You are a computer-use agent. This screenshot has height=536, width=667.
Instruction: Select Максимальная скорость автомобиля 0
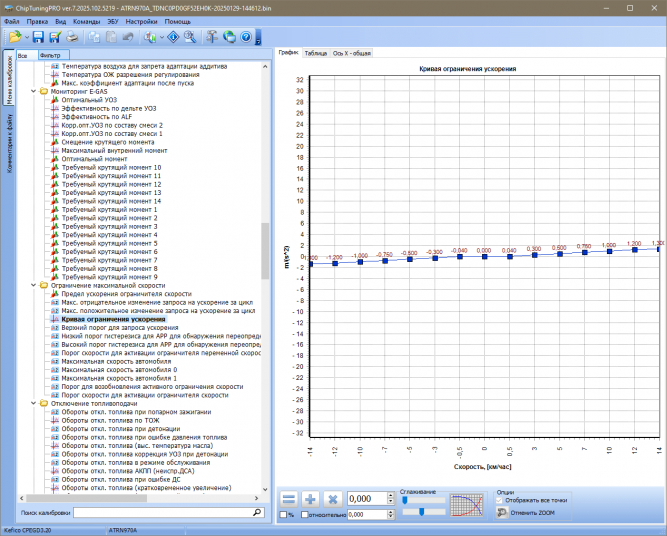pos(119,370)
